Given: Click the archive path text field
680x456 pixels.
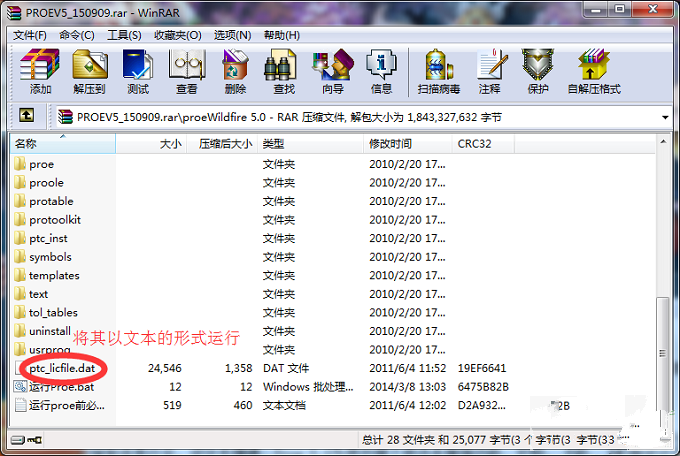Looking at the screenshot, I should [x=358, y=117].
